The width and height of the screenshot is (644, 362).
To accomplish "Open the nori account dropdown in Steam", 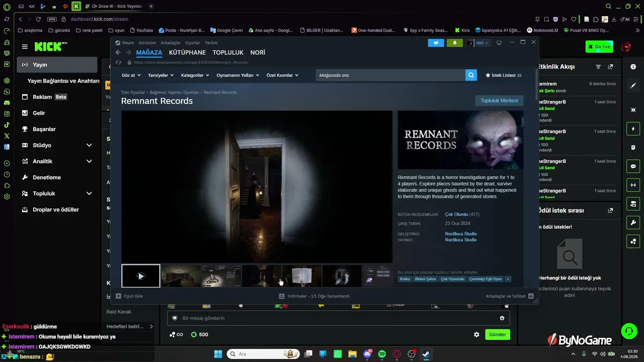I will click(x=478, y=43).
